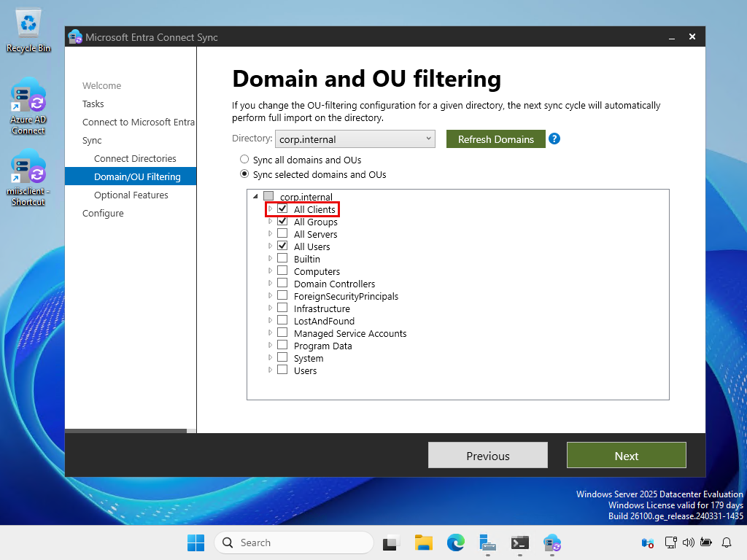Screen dimensions: 747x560
Task: Click the Entra Connect title bar icon
Action: (x=75, y=36)
